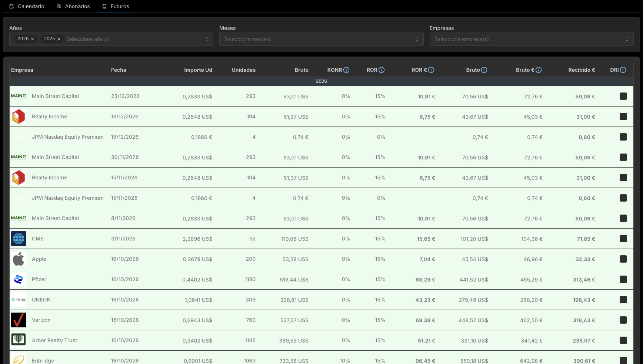The width and height of the screenshot is (643, 364).
Task: Open the Meses dropdown
Action: click(321, 39)
